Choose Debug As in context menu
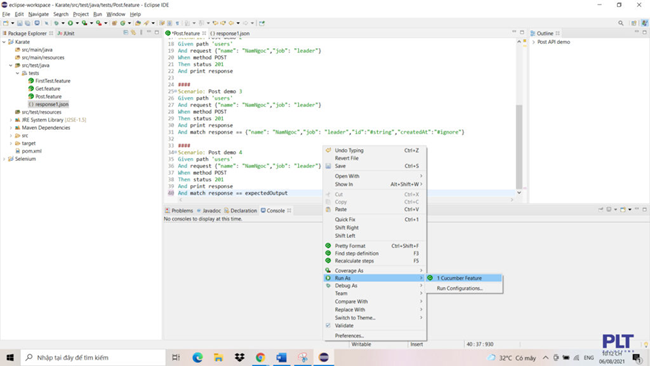 tap(375, 286)
